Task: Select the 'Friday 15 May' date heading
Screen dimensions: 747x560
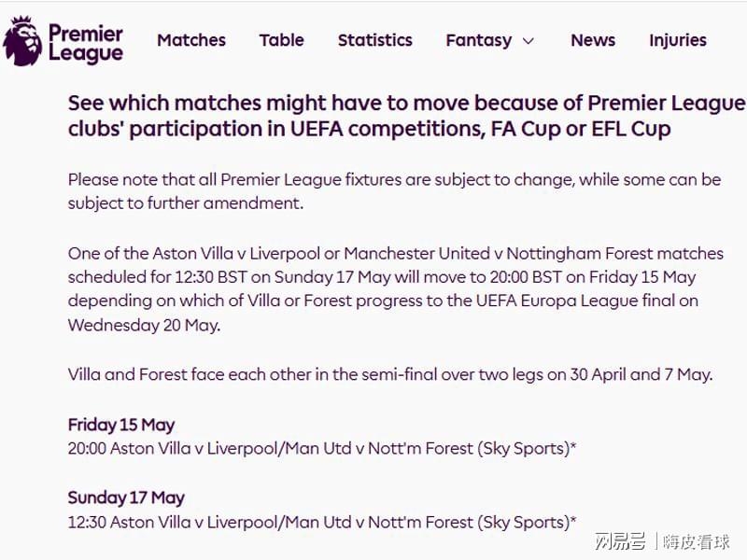Action: 121,425
